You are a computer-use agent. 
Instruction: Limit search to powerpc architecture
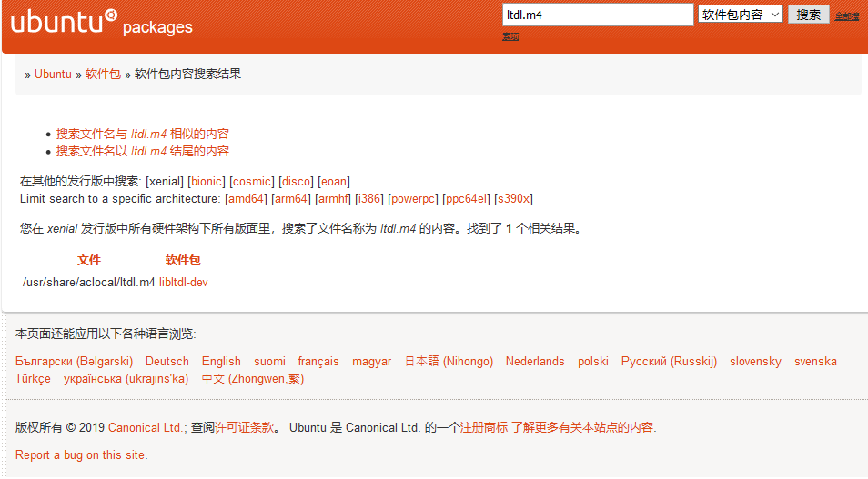[413, 198]
